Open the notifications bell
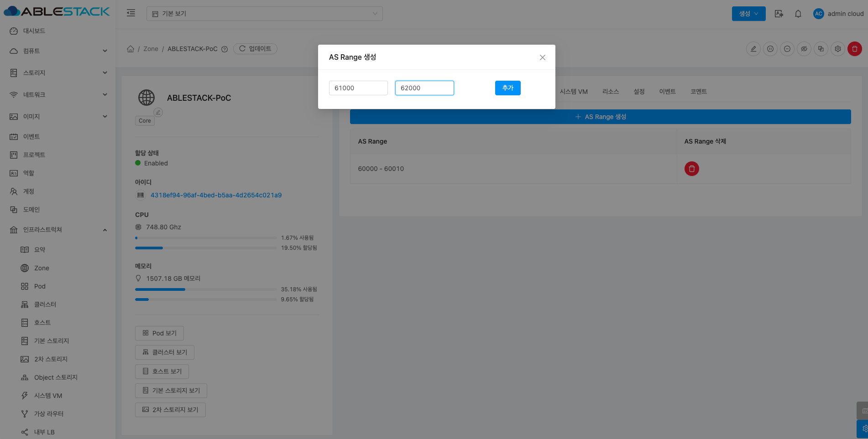 (798, 14)
